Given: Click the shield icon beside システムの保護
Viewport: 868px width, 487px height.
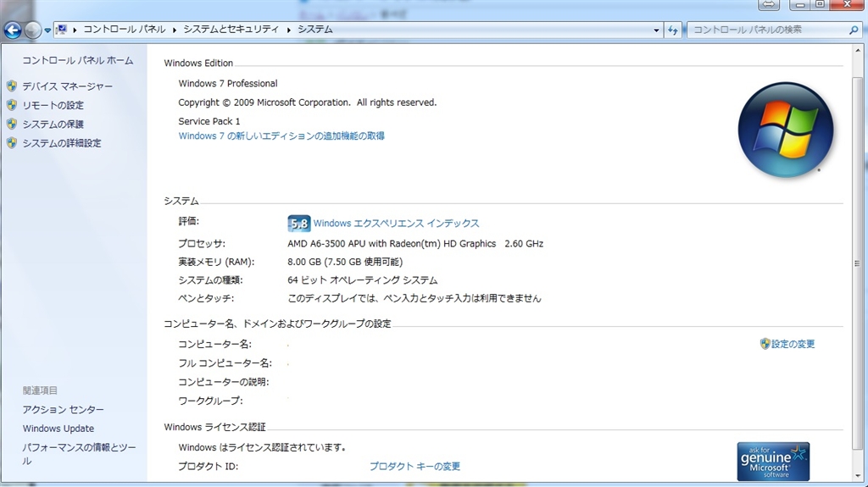Looking at the screenshot, I should 12,125.
